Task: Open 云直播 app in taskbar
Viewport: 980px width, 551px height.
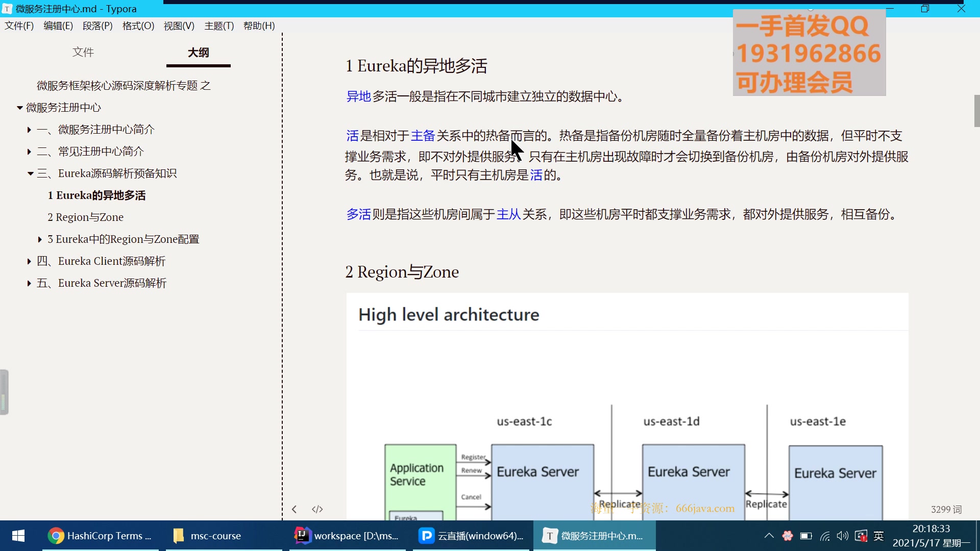Action: coord(472,536)
